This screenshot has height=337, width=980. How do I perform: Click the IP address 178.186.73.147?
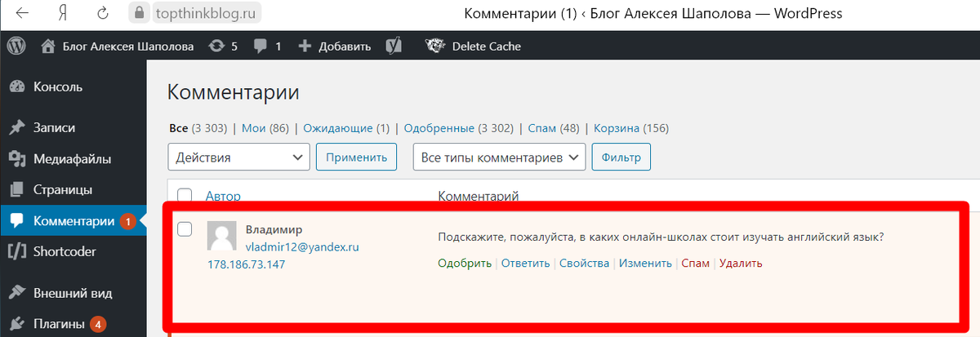coord(247,264)
